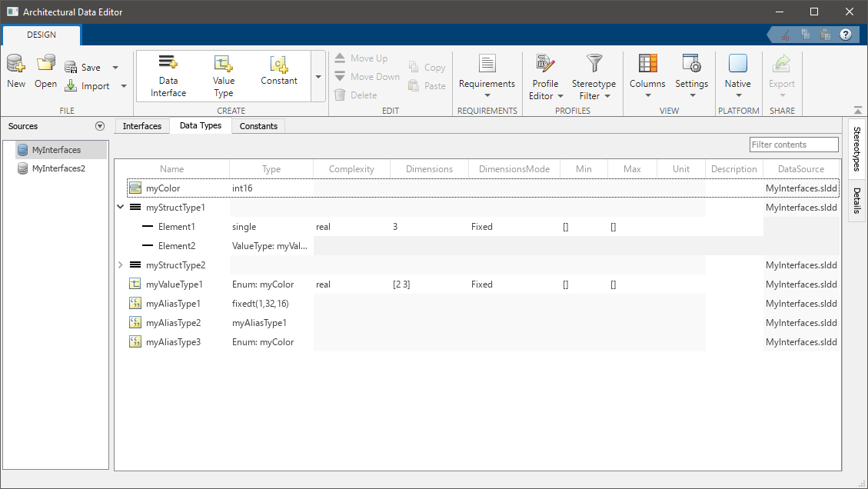Viewport: 868px width, 489px height.
Task: Select MyInterfaces2 in the Sources list
Action: (58, 168)
